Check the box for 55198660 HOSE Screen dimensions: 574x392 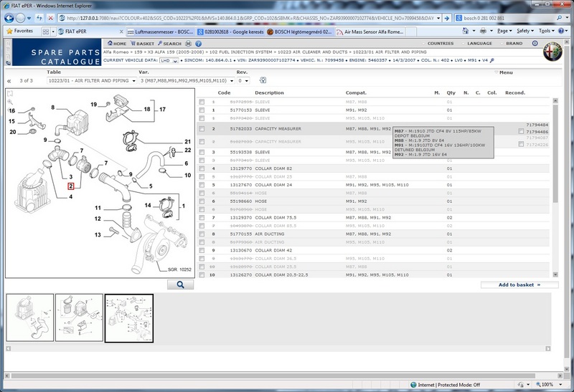point(202,201)
